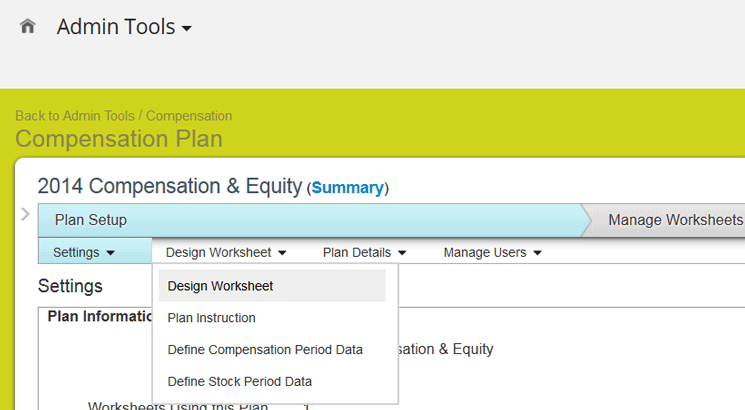
Task: Expand the left side panel arrow
Action: (x=25, y=213)
